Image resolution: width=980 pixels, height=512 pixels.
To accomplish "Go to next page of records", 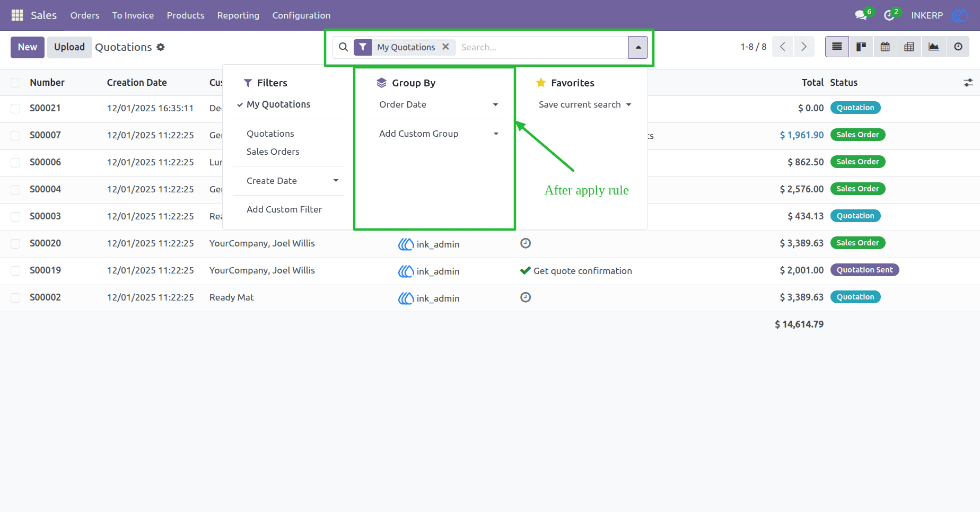I will pyautogui.click(x=804, y=47).
